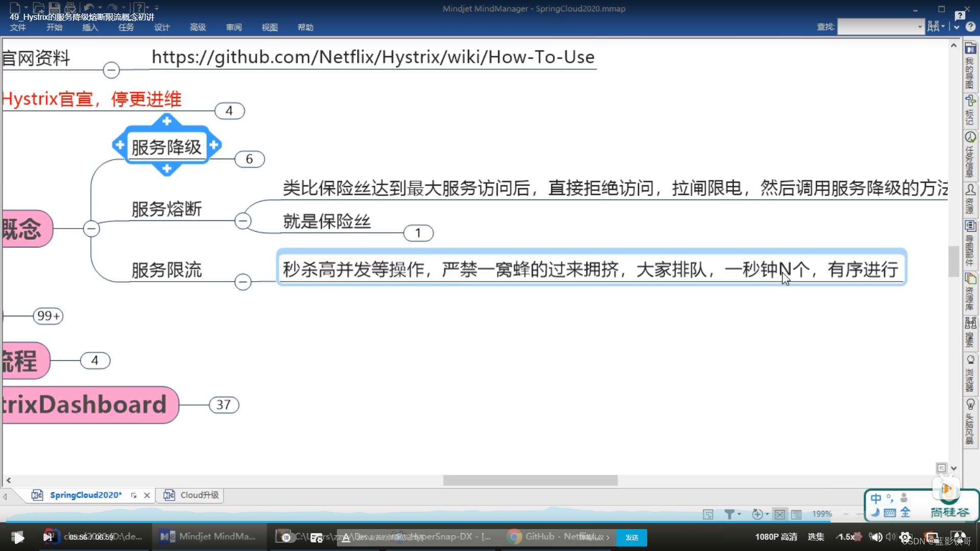Open the Brainstorm lightbulb sidebar icon

coord(970,405)
